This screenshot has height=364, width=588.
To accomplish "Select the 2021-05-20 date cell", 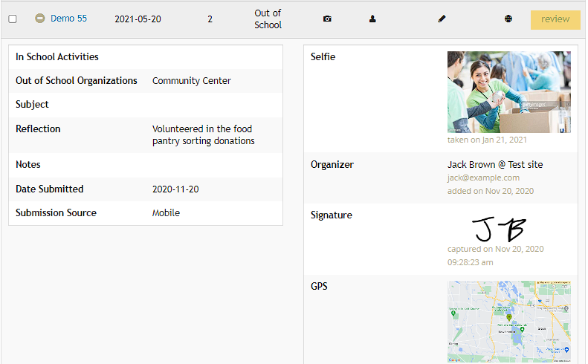I will tap(137, 19).
